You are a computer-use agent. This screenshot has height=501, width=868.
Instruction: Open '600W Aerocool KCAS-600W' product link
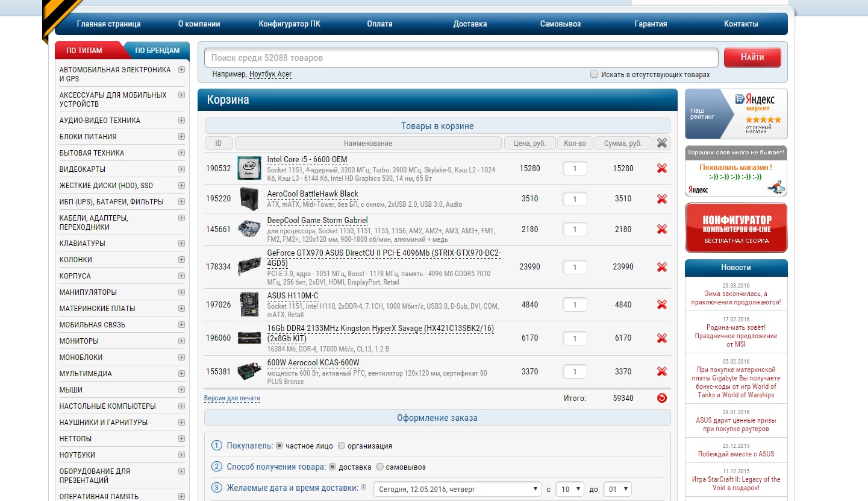(313, 363)
